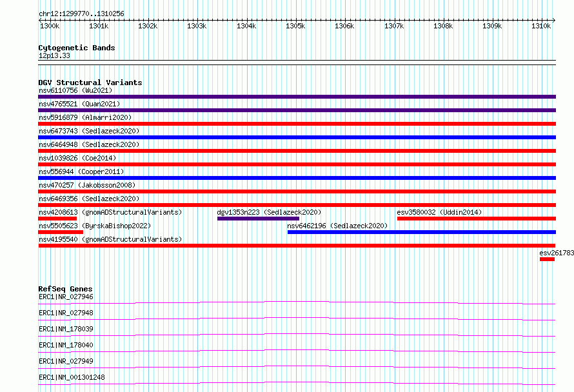This screenshot has width=574, height=392.
Task: Click the nsv6110756 (Wu2021) variant bar
Action: coord(297,97)
